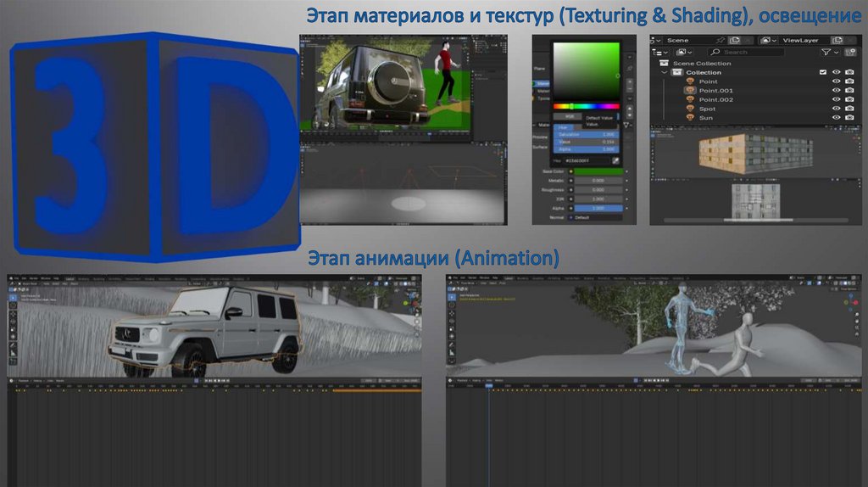The height and width of the screenshot is (487, 868).
Task: Uncheck the Collection exclude checkbox
Action: pos(823,72)
